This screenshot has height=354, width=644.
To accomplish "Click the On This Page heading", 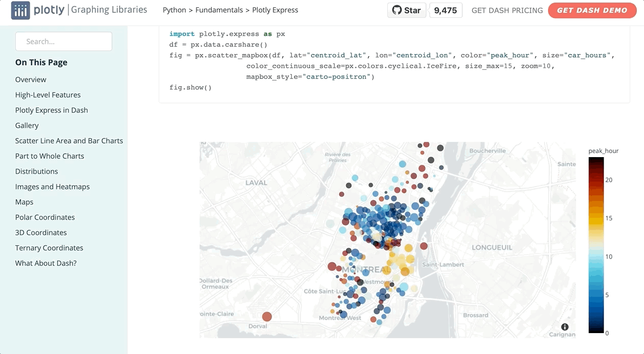I will pyautogui.click(x=41, y=62).
